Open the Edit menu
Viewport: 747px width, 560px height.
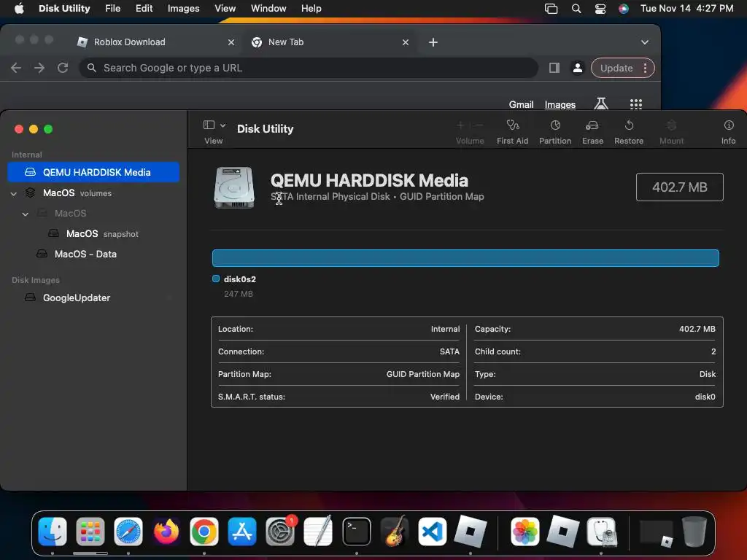pos(144,9)
